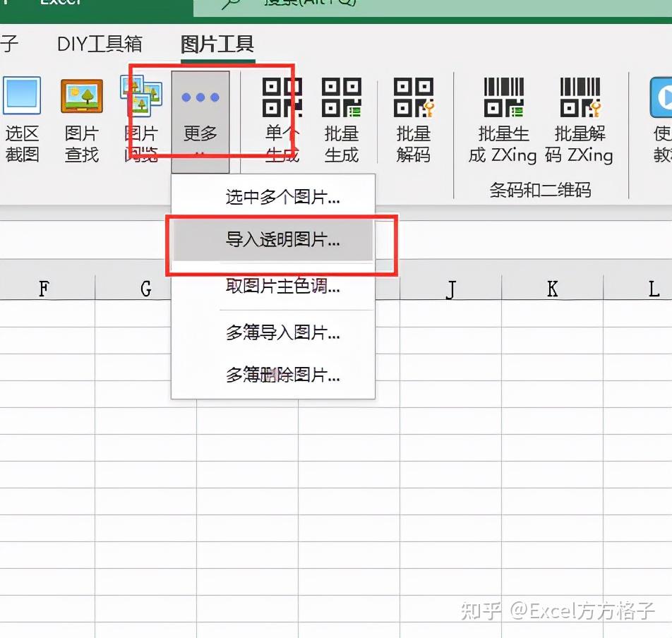Switch to the DIY工具箱 ribbon tab

coord(99,44)
